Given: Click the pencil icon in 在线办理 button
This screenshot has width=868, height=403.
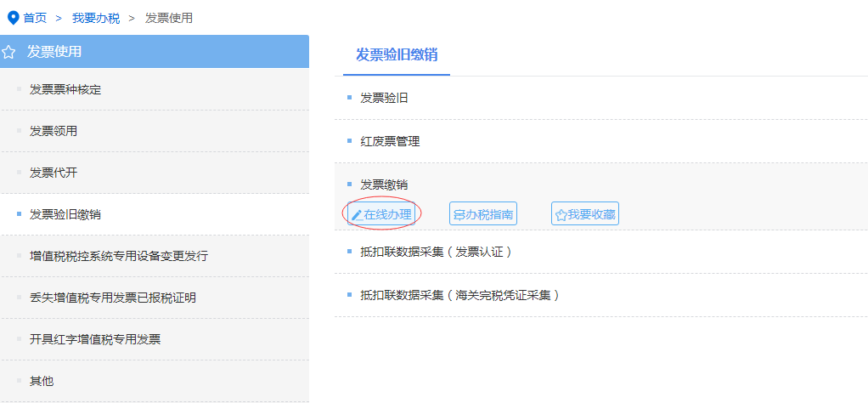Looking at the screenshot, I should pyautogui.click(x=357, y=215).
